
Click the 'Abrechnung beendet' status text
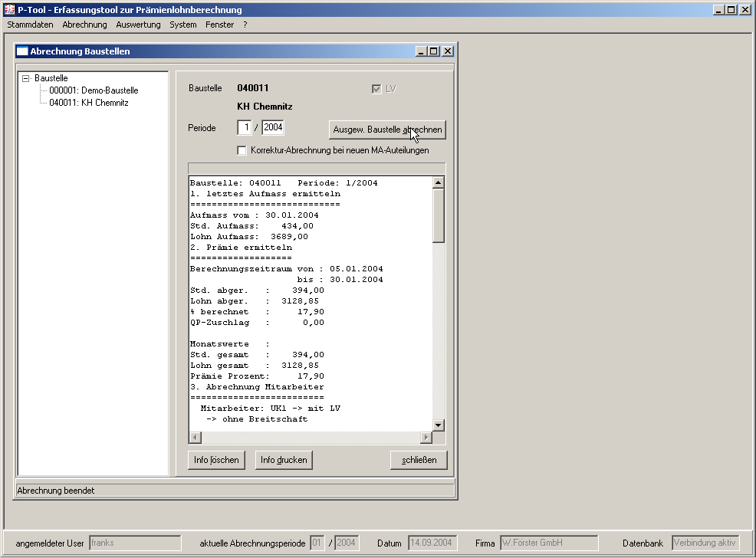tap(56, 491)
